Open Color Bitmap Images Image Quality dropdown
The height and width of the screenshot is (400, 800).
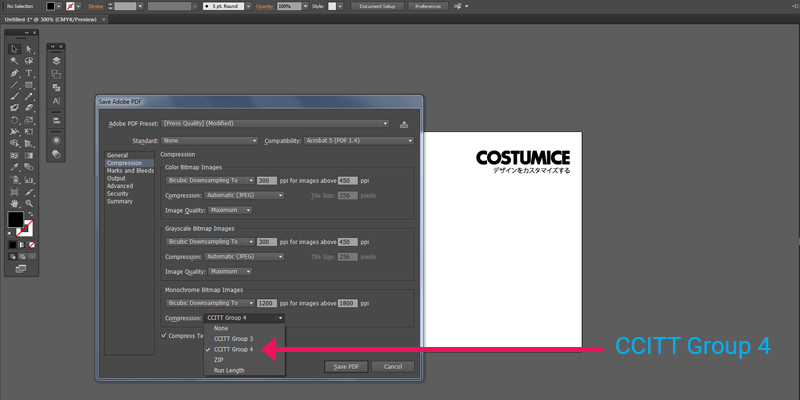coord(230,210)
